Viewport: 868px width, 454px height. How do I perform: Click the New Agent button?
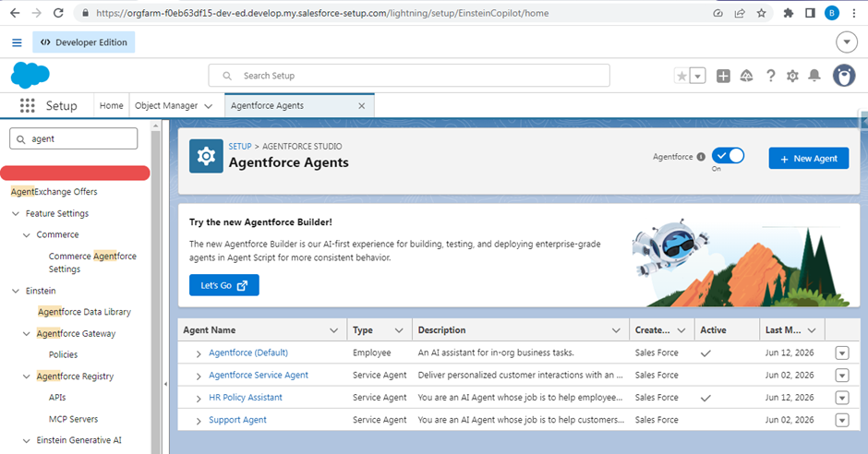point(808,158)
